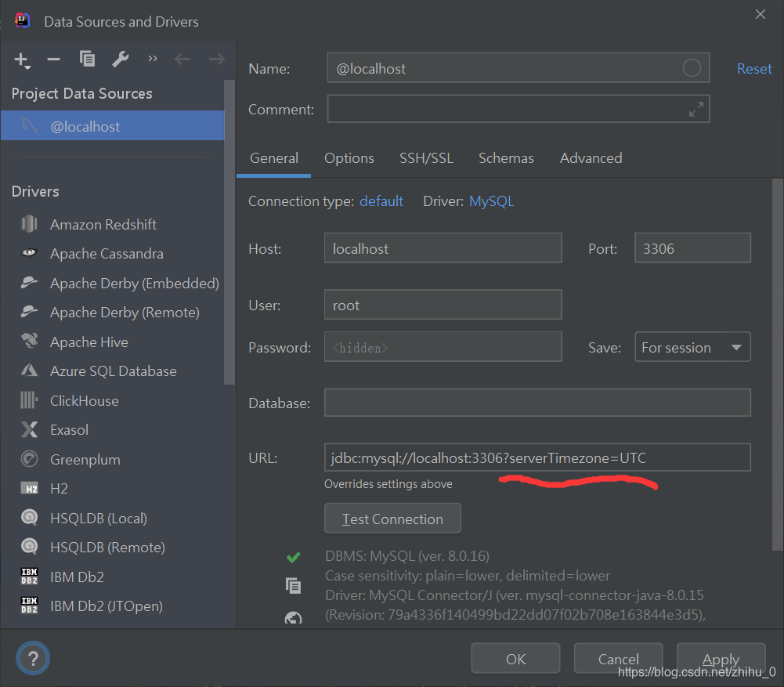784x687 pixels.
Task: Choose the Amazon Redshift driver
Action: [x=103, y=225]
